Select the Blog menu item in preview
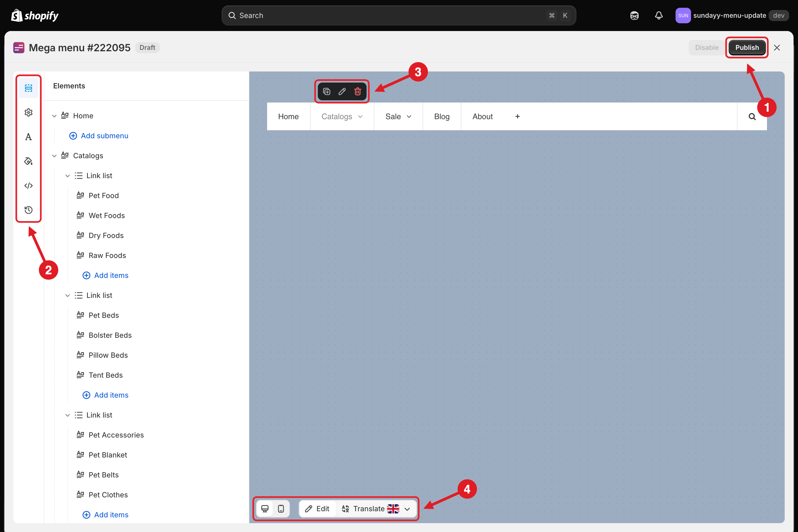798x532 pixels. click(x=442, y=116)
